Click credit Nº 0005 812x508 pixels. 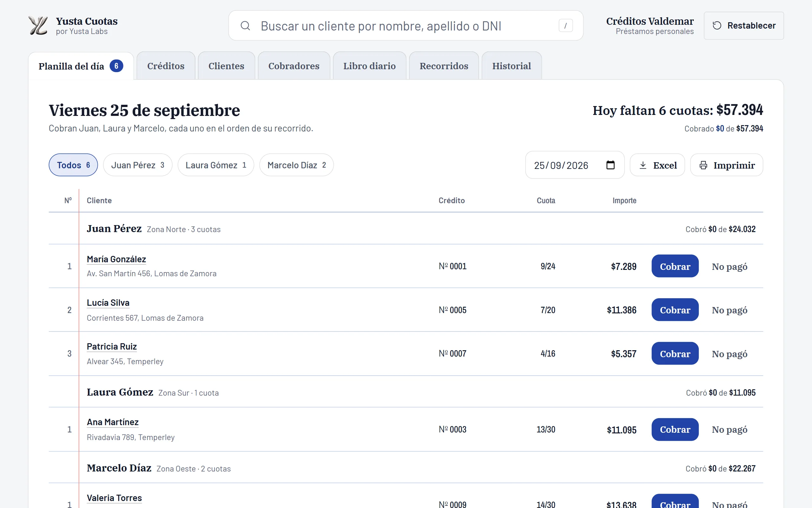[x=452, y=310]
